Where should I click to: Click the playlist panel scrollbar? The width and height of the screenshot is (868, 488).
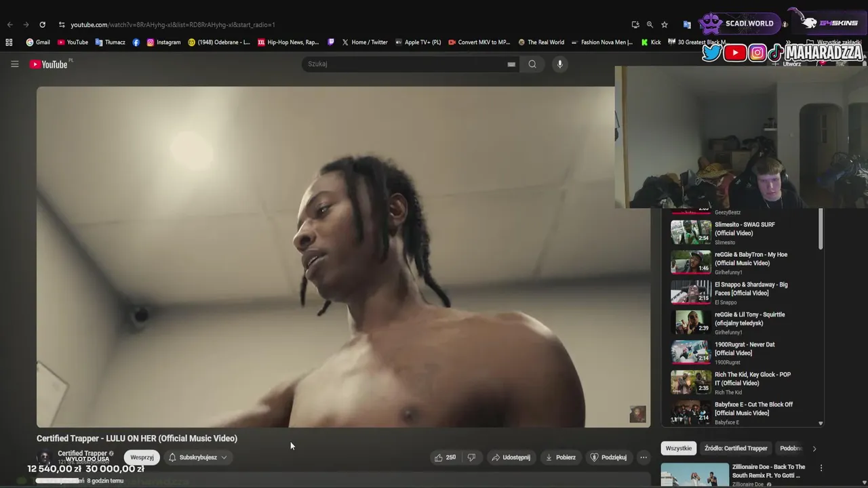pyautogui.click(x=821, y=229)
